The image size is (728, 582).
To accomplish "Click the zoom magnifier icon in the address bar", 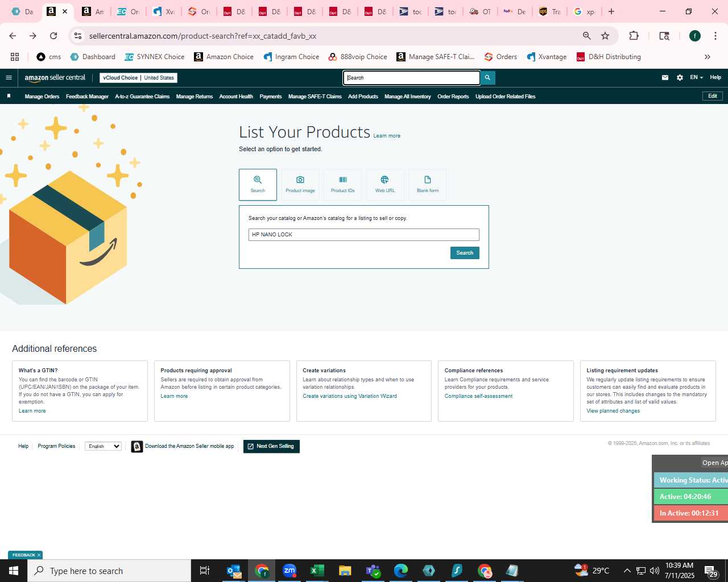I will 586,36.
